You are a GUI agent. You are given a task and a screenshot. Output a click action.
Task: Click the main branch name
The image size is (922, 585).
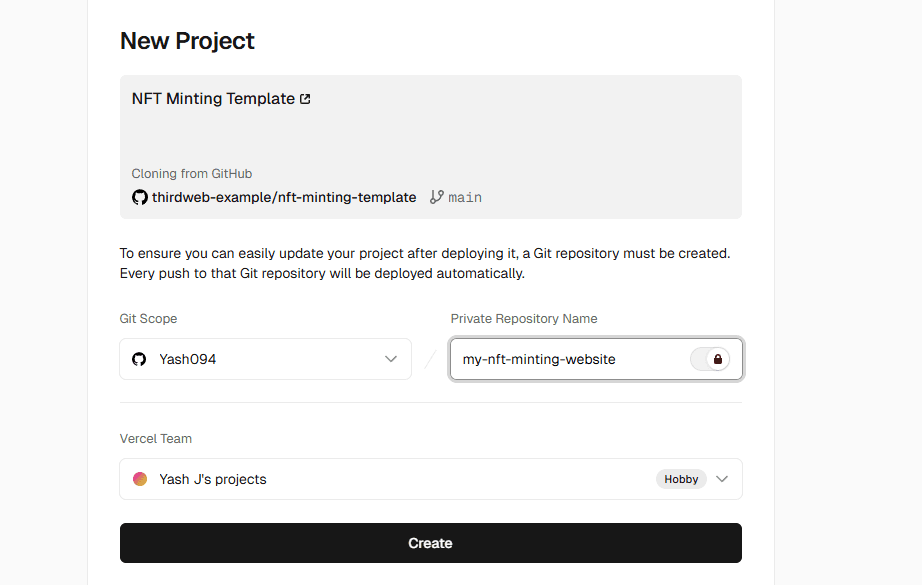[x=465, y=197]
